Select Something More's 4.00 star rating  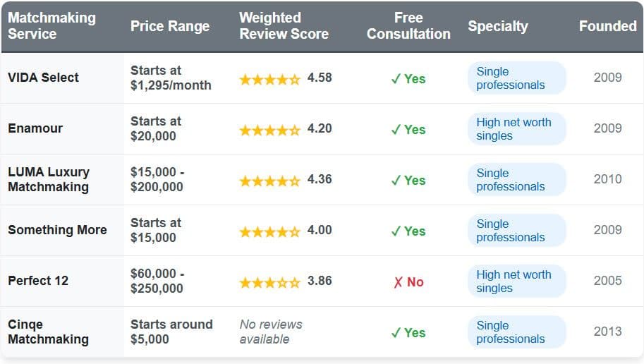[x=270, y=231]
